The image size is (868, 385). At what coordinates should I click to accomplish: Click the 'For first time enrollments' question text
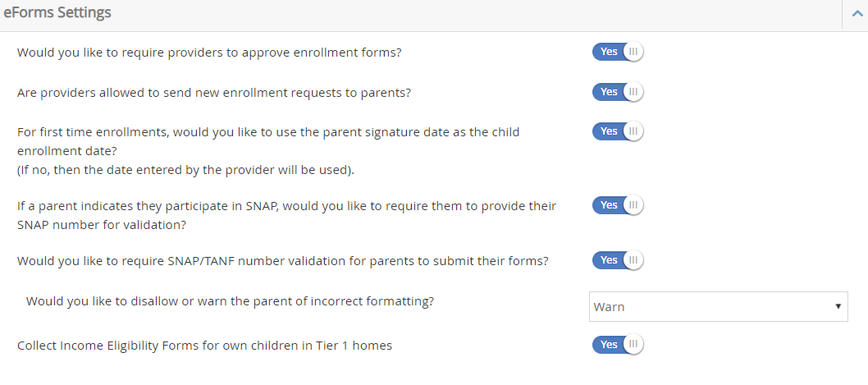coord(267,132)
